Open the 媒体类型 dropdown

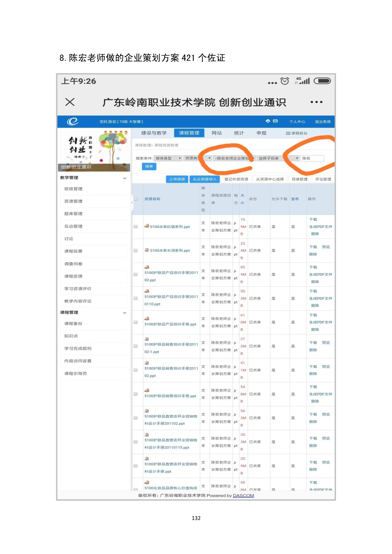click(x=168, y=158)
